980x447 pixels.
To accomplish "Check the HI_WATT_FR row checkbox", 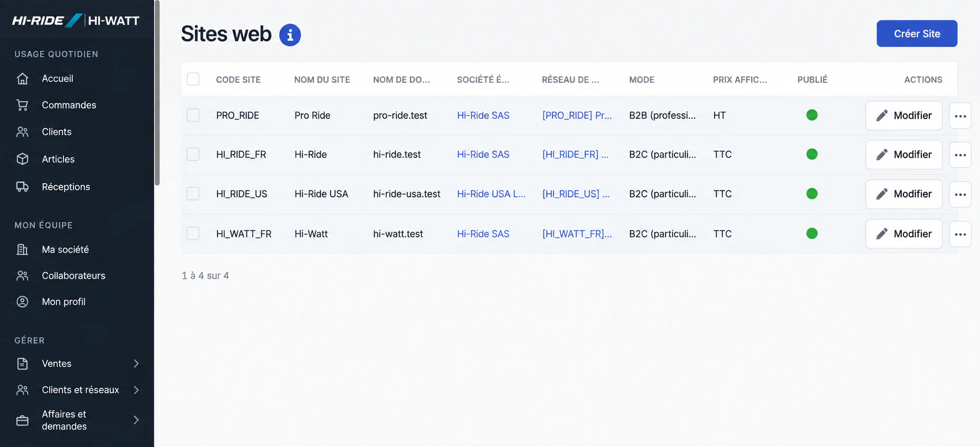I will point(193,233).
